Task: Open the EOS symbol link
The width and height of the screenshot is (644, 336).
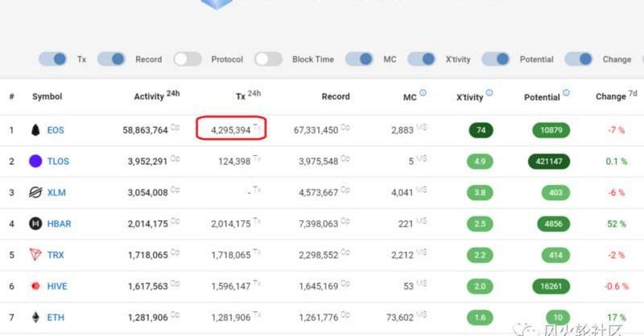Action: click(x=56, y=130)
